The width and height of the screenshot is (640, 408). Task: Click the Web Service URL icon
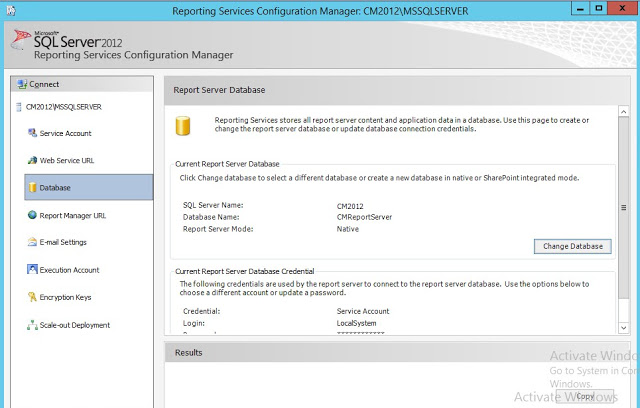click(32, 160)
